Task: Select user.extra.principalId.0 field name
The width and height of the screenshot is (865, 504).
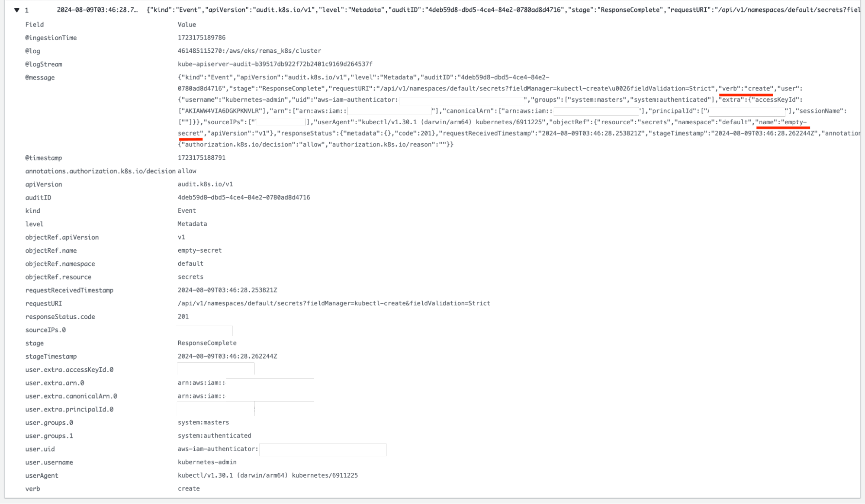Action: coord(69,410)
